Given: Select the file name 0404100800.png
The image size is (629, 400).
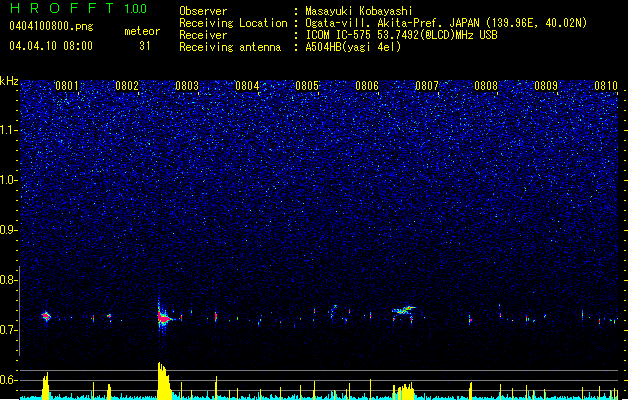Looking at the screenshot, I should [x=51, y=27].
